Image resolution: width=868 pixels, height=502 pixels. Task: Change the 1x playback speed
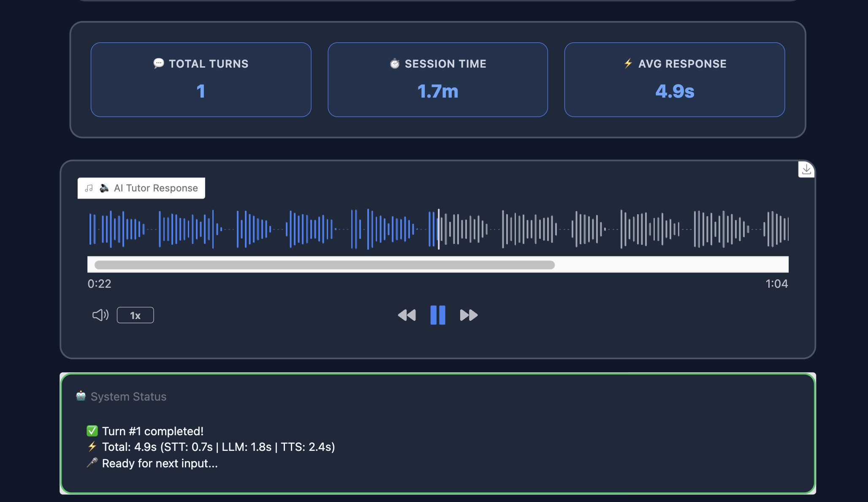(x=135, y=315)
